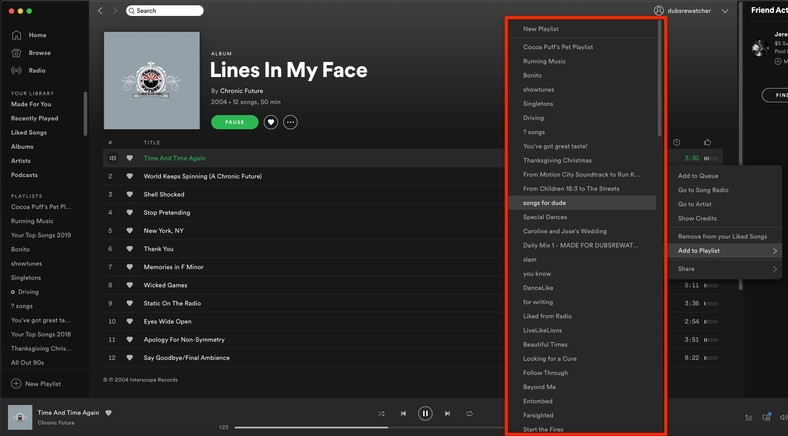Toggle heart for Shell Shocked

[x=130, y=194]
